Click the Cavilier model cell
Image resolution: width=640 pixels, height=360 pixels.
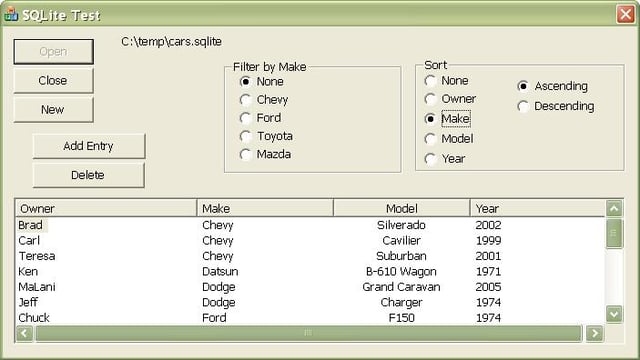coord(401,240)
